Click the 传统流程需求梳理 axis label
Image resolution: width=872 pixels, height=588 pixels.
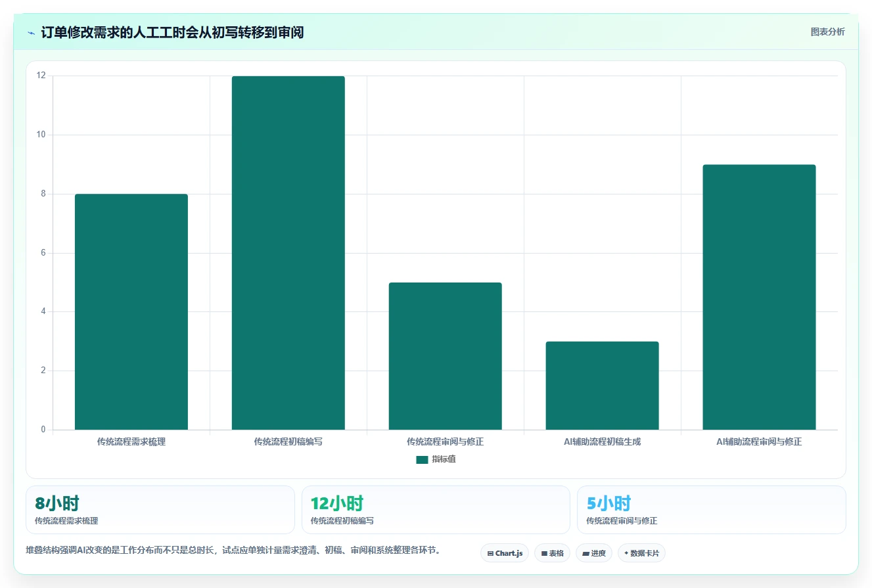[x=131, y=442]
